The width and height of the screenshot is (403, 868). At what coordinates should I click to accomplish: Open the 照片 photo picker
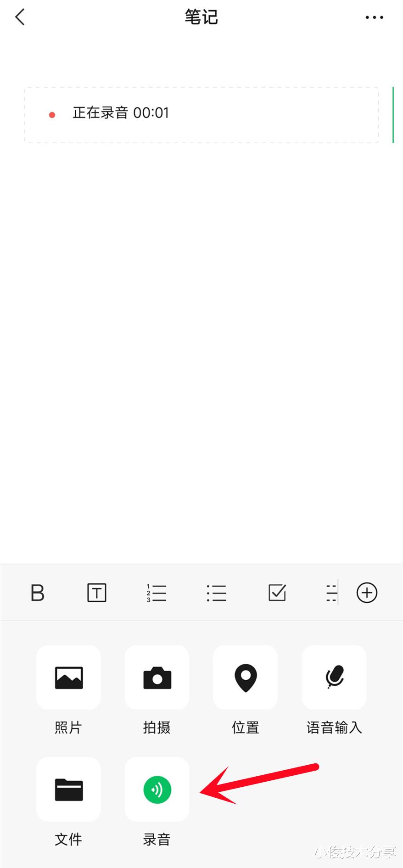[x=68, y=678]
